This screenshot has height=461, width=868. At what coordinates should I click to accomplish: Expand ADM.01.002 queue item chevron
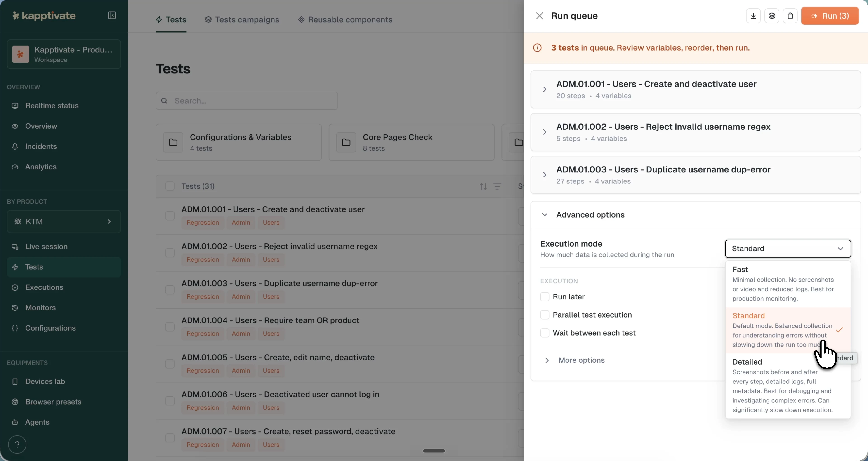click(x=545, y=132)
